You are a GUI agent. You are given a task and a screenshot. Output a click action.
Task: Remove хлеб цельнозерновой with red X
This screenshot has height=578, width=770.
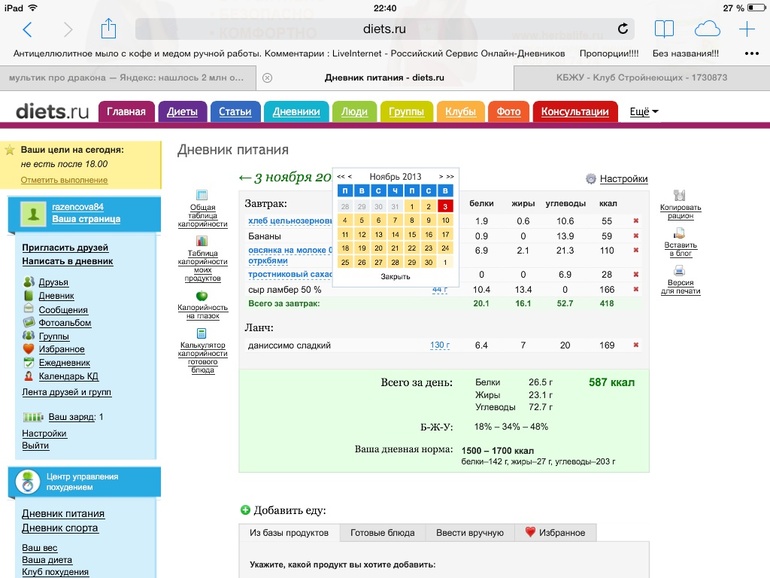(x=636, y=220)
